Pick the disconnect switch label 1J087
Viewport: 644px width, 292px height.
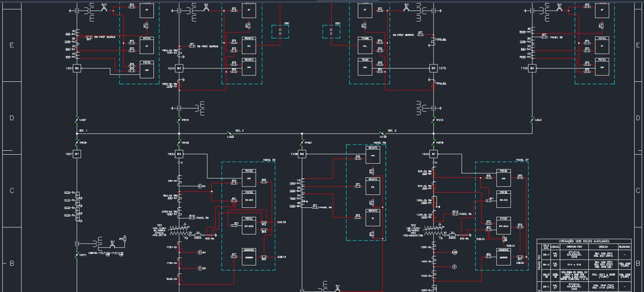[83, 120]
